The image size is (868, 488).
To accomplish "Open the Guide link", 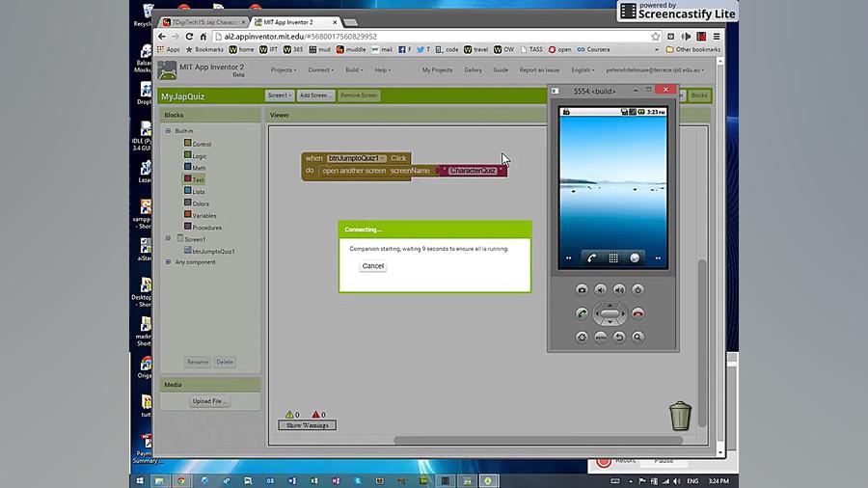I will coord(501,70).
